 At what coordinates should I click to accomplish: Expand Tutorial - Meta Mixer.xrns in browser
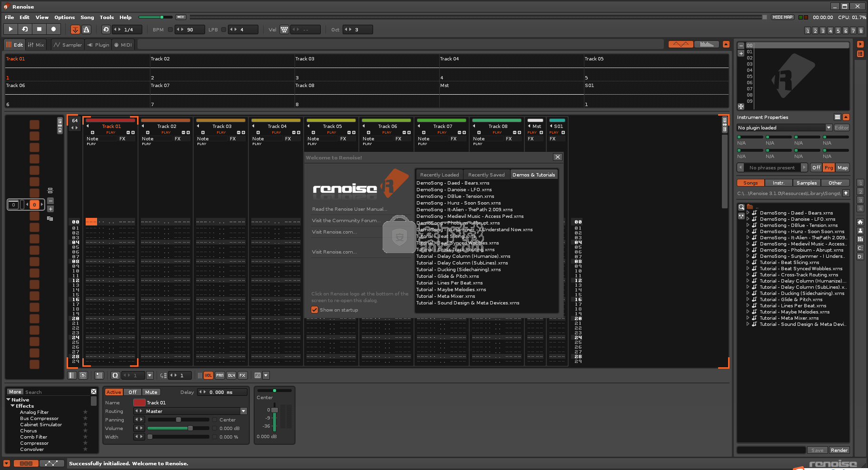pos(748,318)
